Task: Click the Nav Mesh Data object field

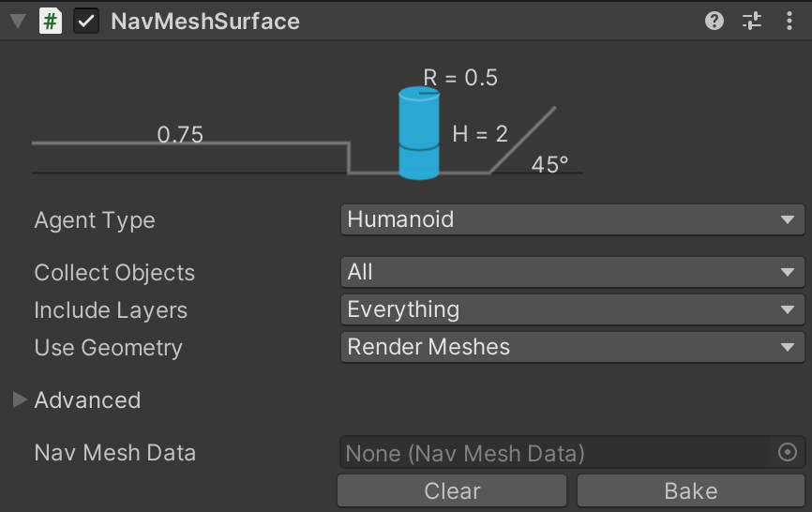Action: tap(555, 453)
